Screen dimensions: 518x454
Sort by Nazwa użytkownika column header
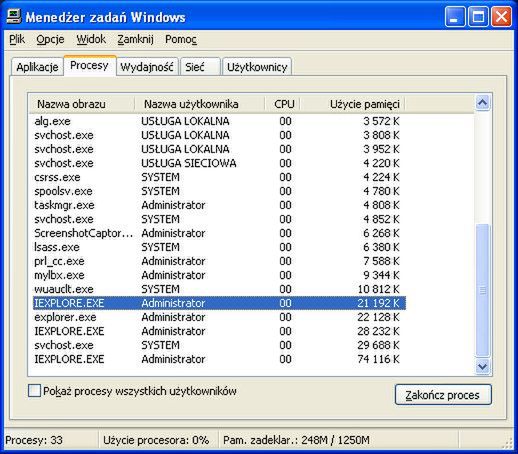pos(200,104)
